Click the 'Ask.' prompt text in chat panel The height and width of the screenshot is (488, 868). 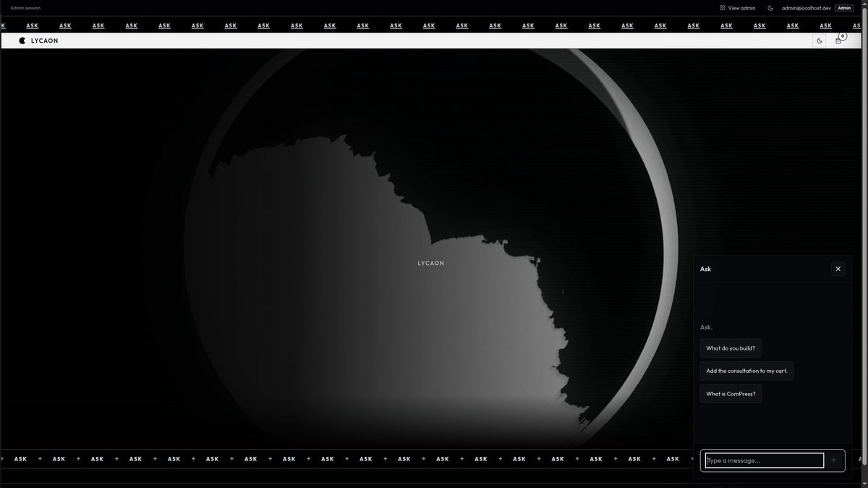coord(706,327)
